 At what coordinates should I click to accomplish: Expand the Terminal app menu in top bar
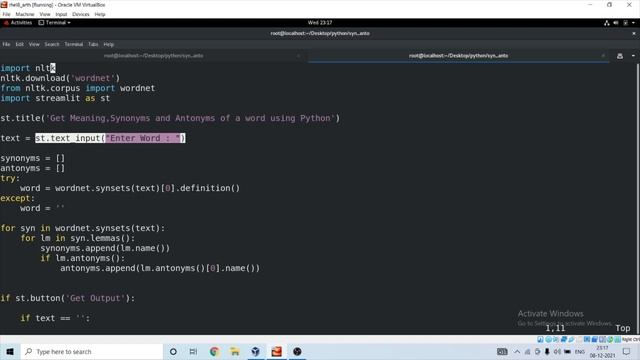point(55,23)
